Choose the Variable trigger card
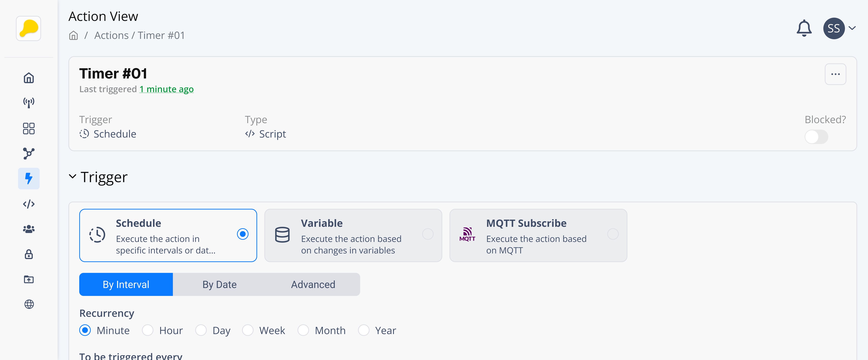This screenshot has height=360, width=868. pos(353,235)
